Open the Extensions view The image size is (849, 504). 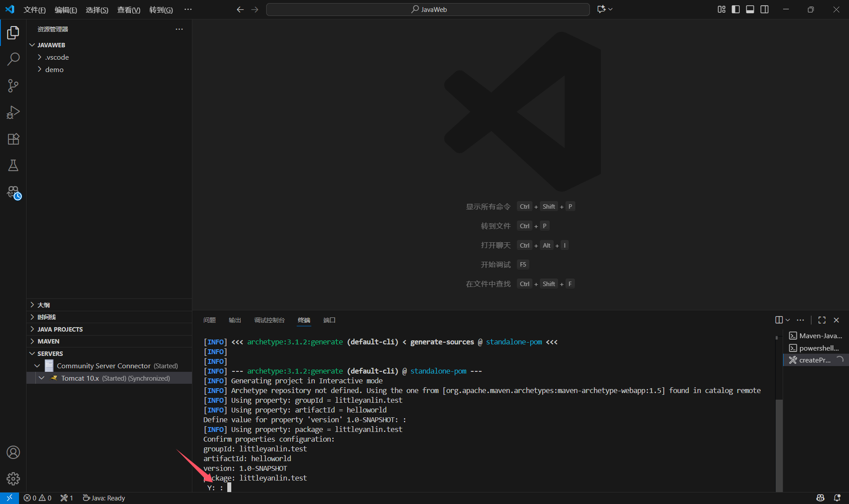[x=13, y=139]
